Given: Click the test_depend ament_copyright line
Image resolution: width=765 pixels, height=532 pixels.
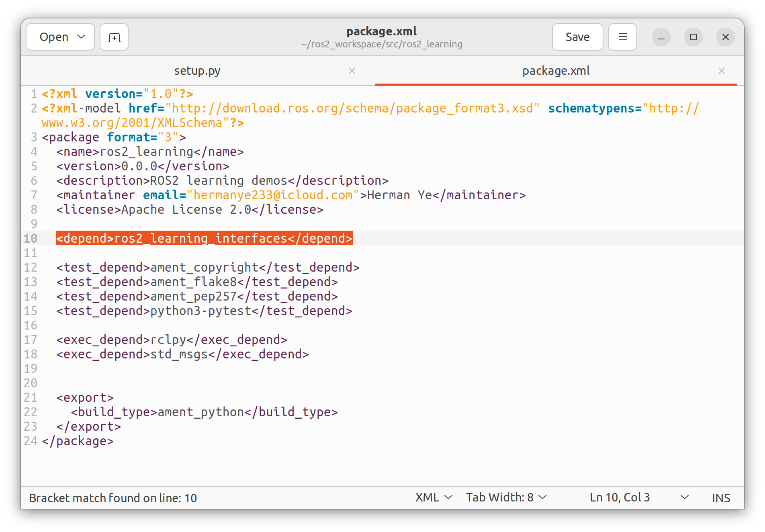Looking at the screenshot, I should 208,267.
